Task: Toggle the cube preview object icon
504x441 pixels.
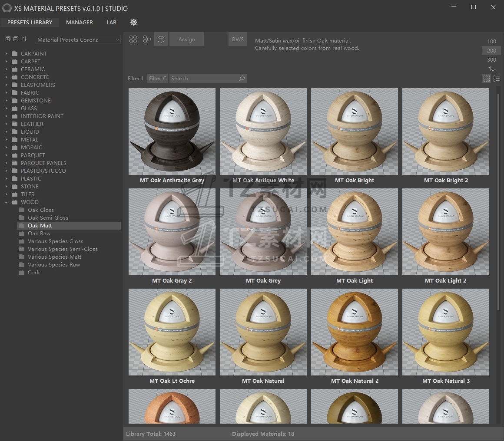Action: (161, 39)
